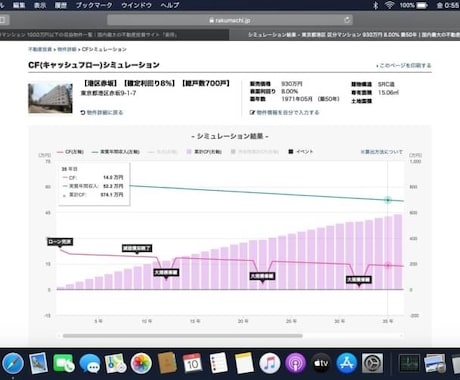The image size is (460, 380).
Task: Toggle the greyed-out bar legend series
Action: click(255, 152)
